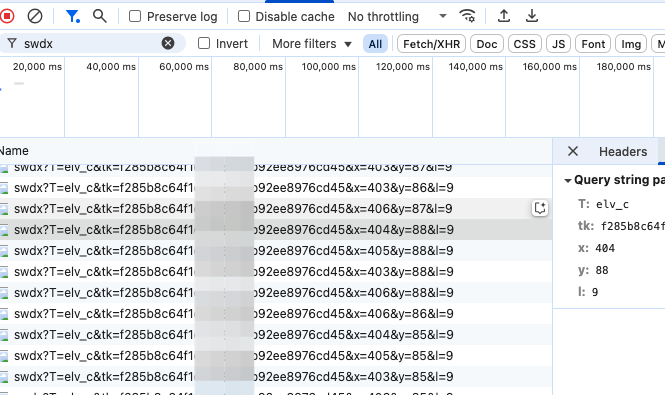Import HAR file with upload icon
This screenshot has height=395, width=665.
503,16
